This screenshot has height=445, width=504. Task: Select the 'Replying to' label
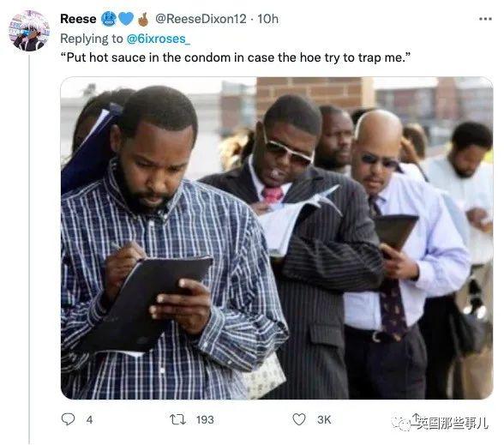pos(92,39)
